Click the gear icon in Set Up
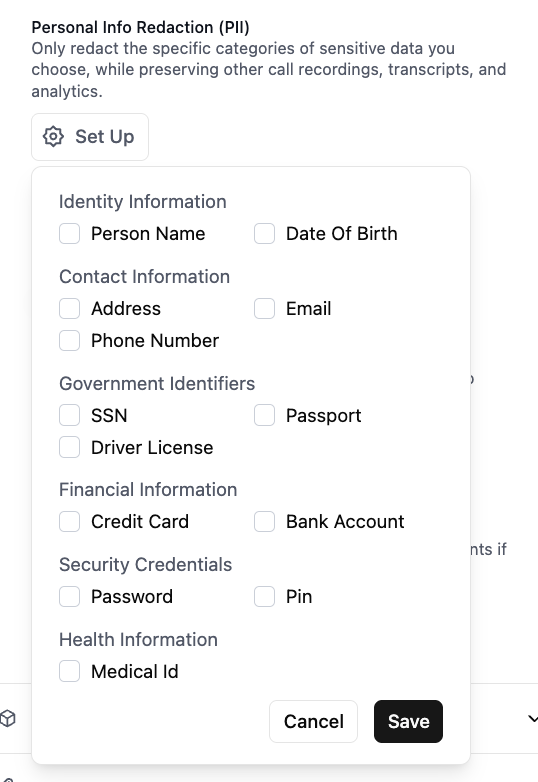This screenshot has width=538, height=782. click(53, 137)
